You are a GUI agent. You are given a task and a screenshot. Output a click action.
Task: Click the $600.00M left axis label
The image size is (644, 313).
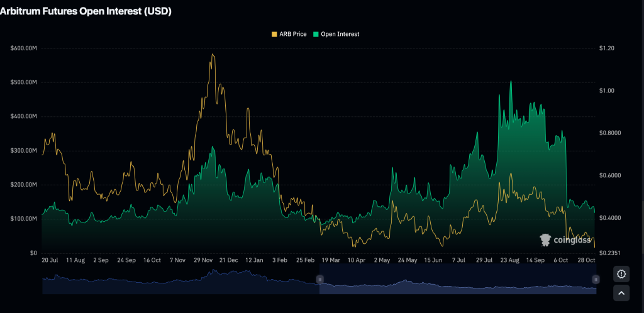point(23,48)
